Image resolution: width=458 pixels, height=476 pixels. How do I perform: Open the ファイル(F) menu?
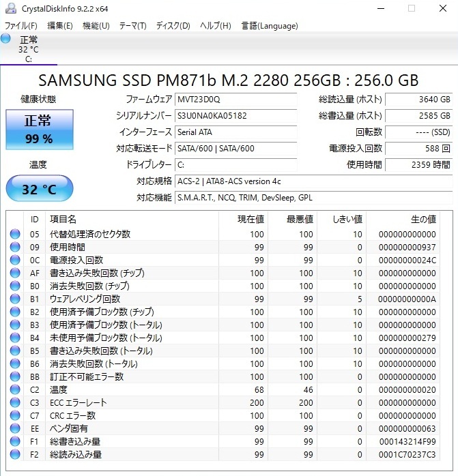tap(21, 26)
